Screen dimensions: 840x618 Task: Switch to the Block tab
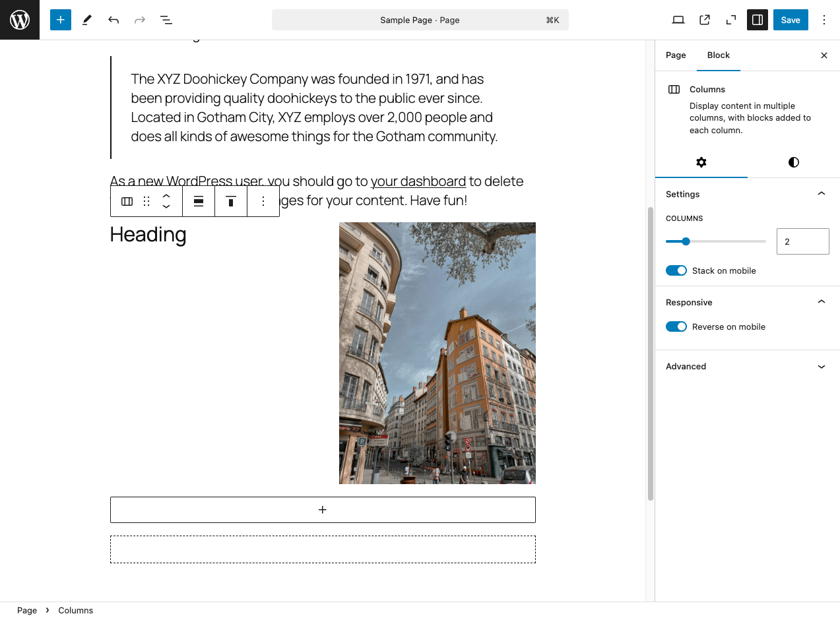[x=719, y=55]
